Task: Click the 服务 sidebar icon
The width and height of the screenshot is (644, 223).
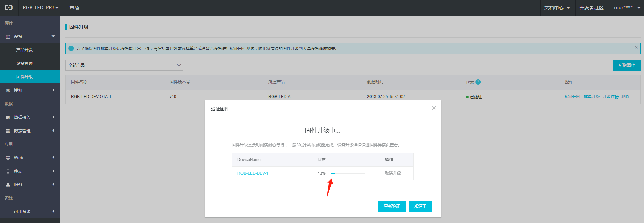Action: click(x=8, y=185)
